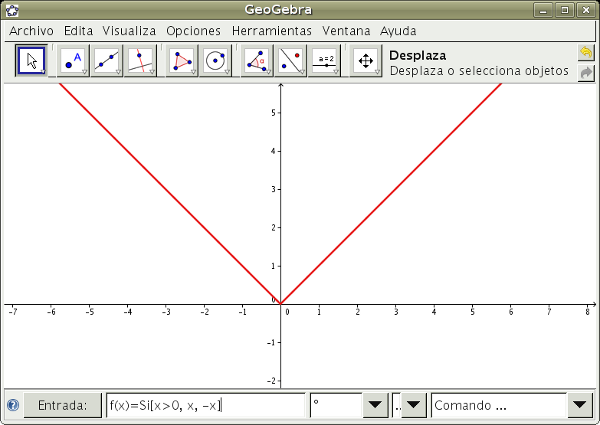Select the move graphics view tool
600x425 pixels.
pos(366,62)
